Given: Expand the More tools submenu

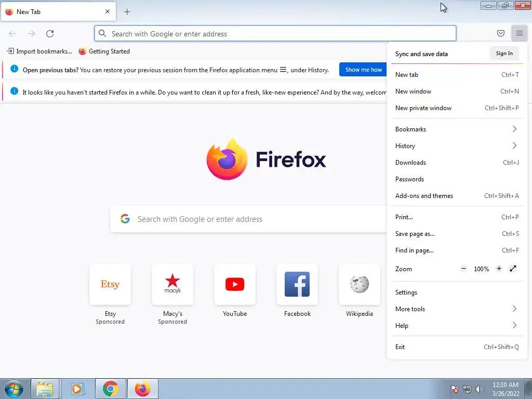Looking at the screenshot, I should (457, 309).
